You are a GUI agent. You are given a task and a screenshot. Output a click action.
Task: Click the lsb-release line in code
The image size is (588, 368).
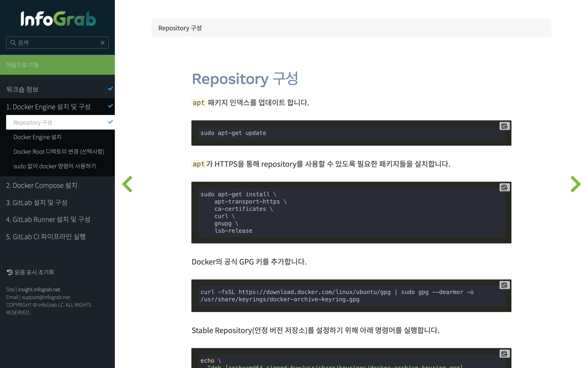pyautogui.click(x=233, y=231)
